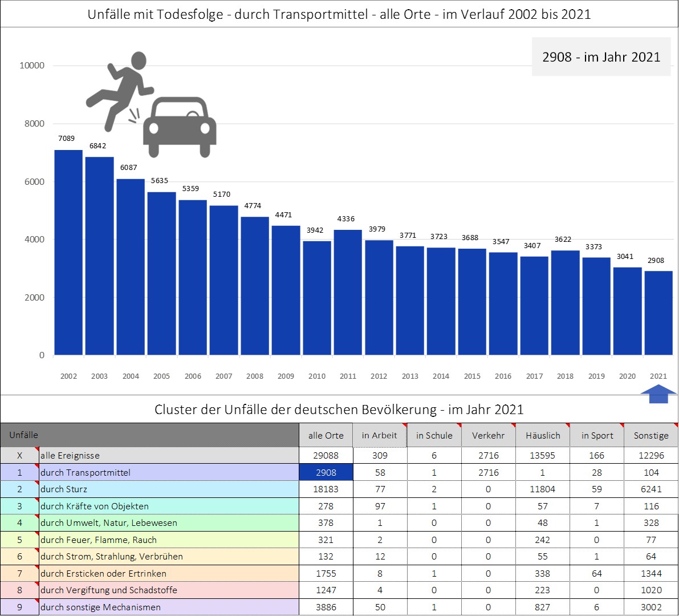Click the '2908 - im Jahr 2021' text box
The height and width of the screenshot is (616, 679).
point(601,57)
